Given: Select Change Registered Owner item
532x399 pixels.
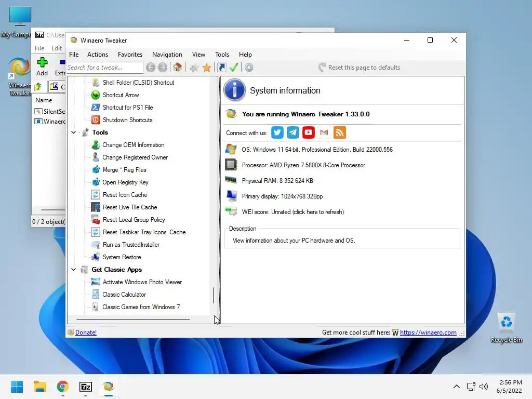Looking at the screenshot, I should click(135, 157).
